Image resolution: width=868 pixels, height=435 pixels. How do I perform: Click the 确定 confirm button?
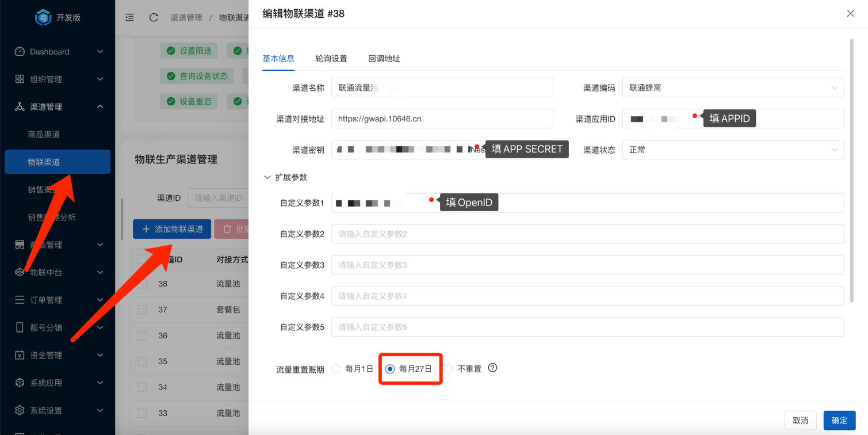839,420
